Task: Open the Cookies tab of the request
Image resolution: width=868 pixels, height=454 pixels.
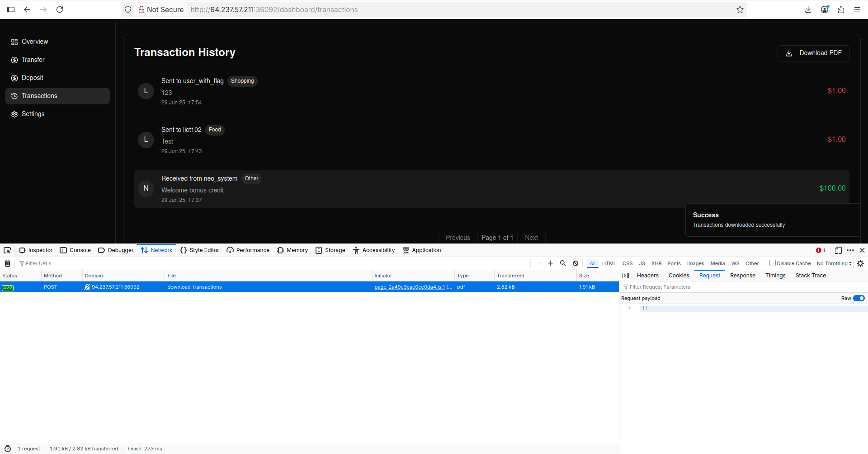Action: [x=679, y=276]
